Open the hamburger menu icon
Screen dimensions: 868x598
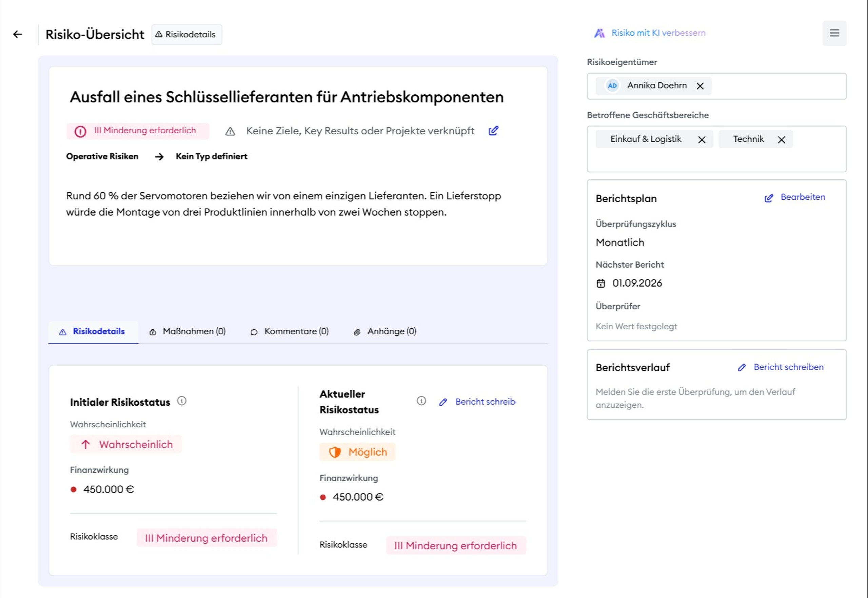tap(834, 33)
